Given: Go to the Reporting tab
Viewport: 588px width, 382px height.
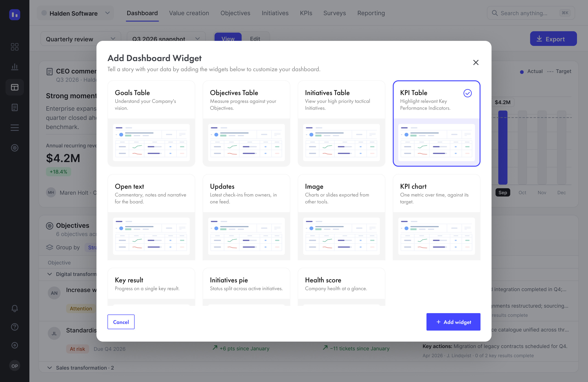Looking at the screenshot, I should pos(371,13).
